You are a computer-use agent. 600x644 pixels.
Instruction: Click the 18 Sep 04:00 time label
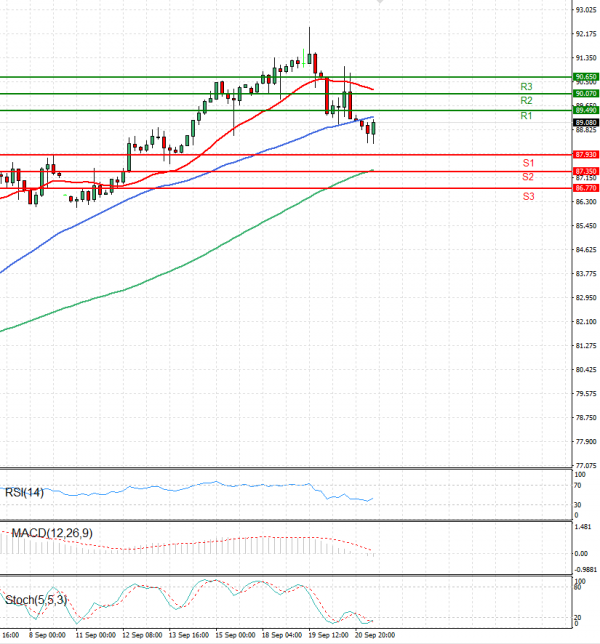[x=282, y=635]
